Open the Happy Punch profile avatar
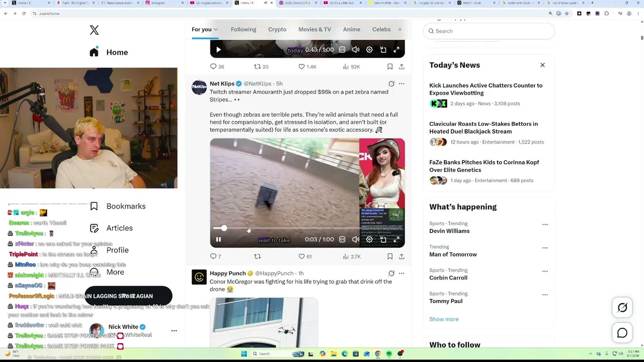 coord(199,277)
